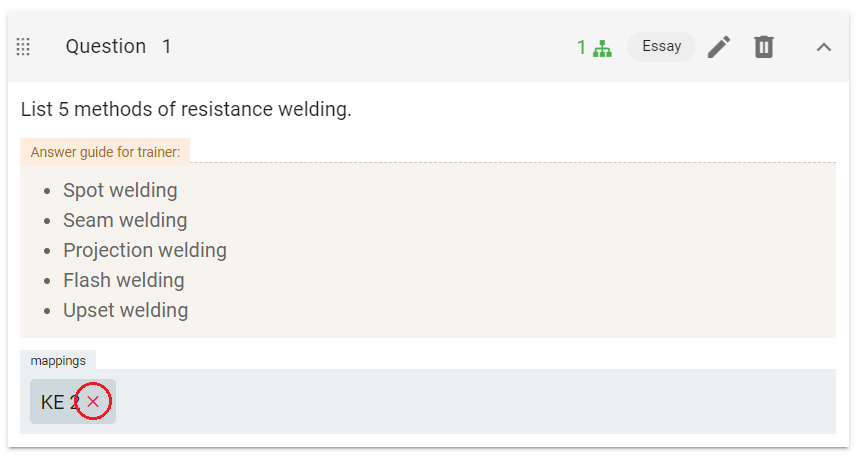The height and width of the screenshot is (463, 858).
Task: Click the drag handle grid icon
Action: click(x=23, y=47)
